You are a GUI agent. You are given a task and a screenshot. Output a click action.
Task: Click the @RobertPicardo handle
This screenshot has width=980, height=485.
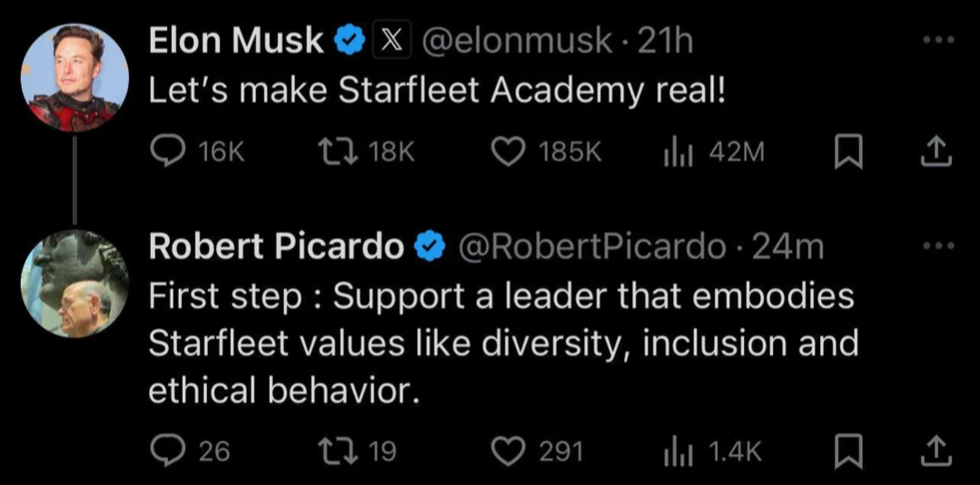click(592, 248)
